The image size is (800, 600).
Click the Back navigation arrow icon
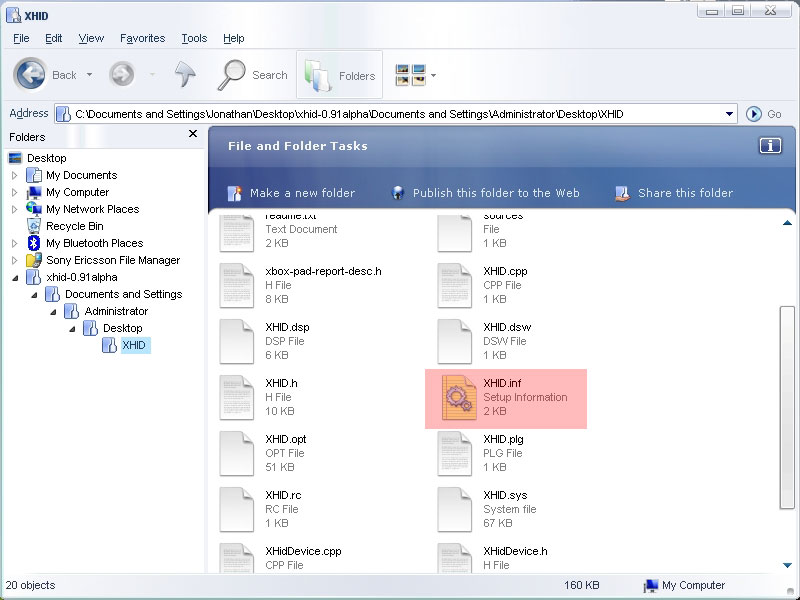30,74
